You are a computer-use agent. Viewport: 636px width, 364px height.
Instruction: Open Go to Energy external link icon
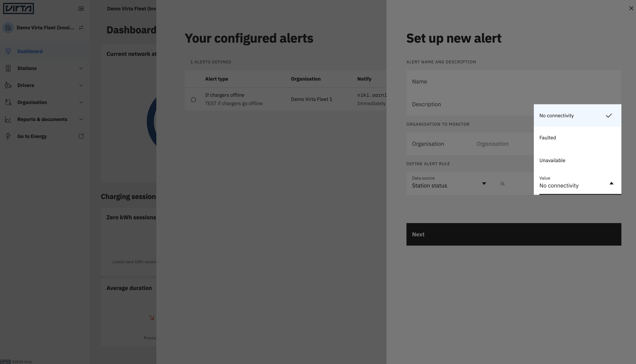tap(81, 136)
